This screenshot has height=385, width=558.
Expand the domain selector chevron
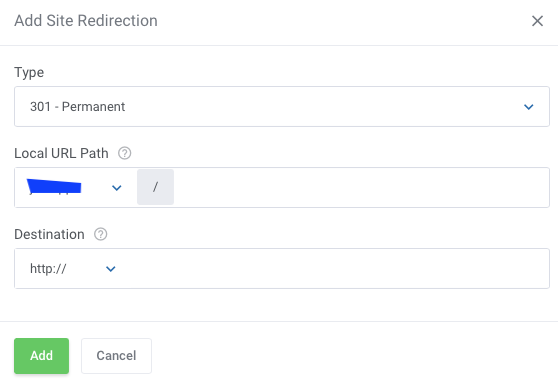point(117,188)
